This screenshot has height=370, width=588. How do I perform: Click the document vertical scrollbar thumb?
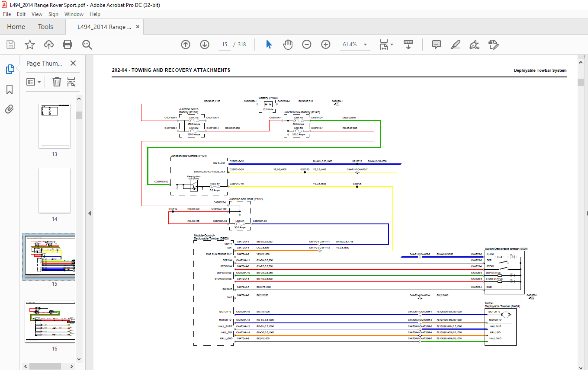tap(581, 82)
